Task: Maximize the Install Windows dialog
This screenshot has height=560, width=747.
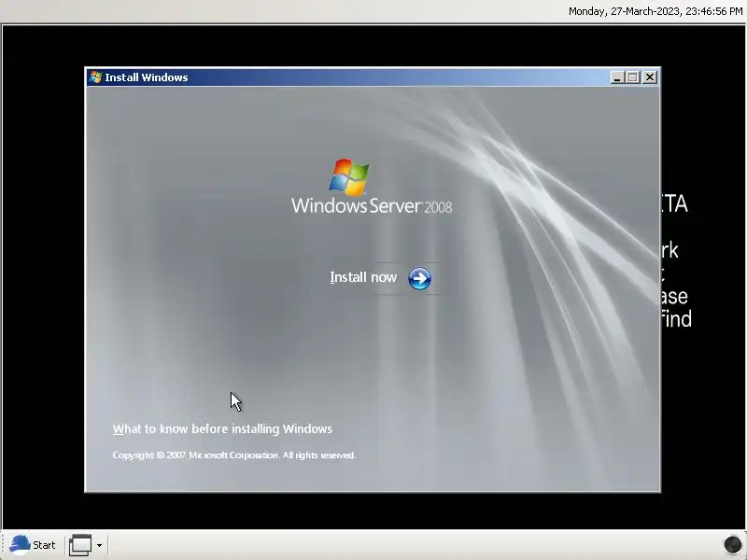Action: coord(633,77)
